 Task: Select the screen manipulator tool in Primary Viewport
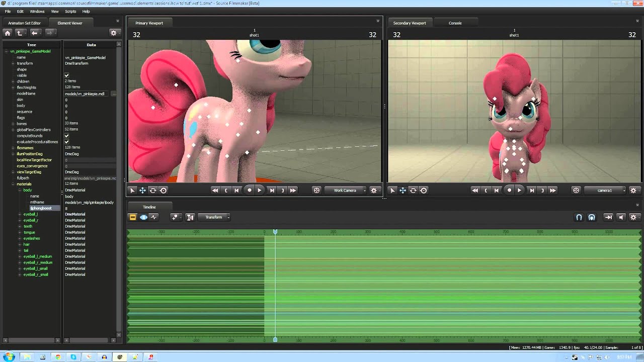coord(163,190)
